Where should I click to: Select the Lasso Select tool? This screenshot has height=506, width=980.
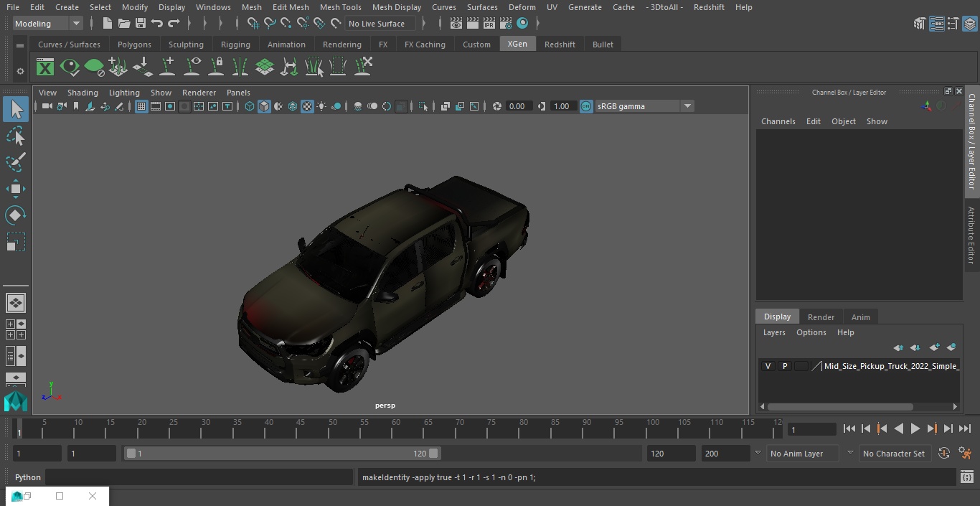[x=16, y=136]
